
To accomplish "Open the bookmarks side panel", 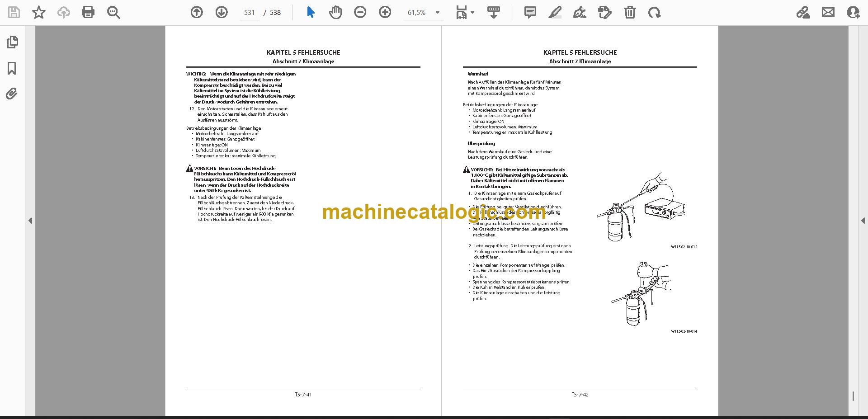I will click(12, 68).
